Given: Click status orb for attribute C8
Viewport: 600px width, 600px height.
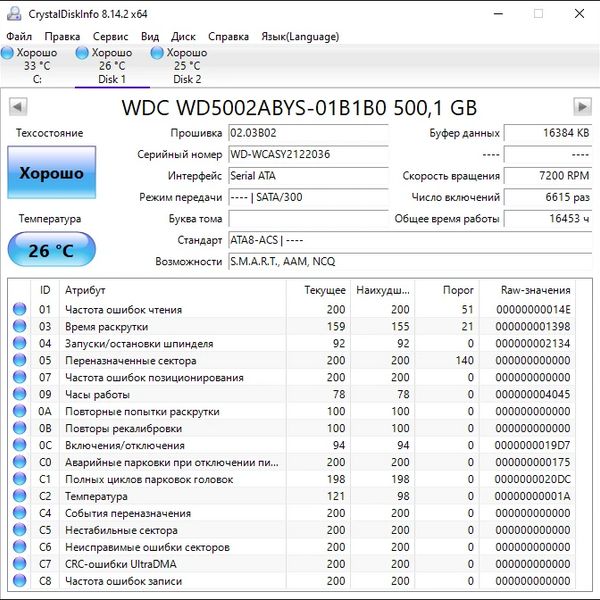Looking at the screenshot, I should (20, 580).
